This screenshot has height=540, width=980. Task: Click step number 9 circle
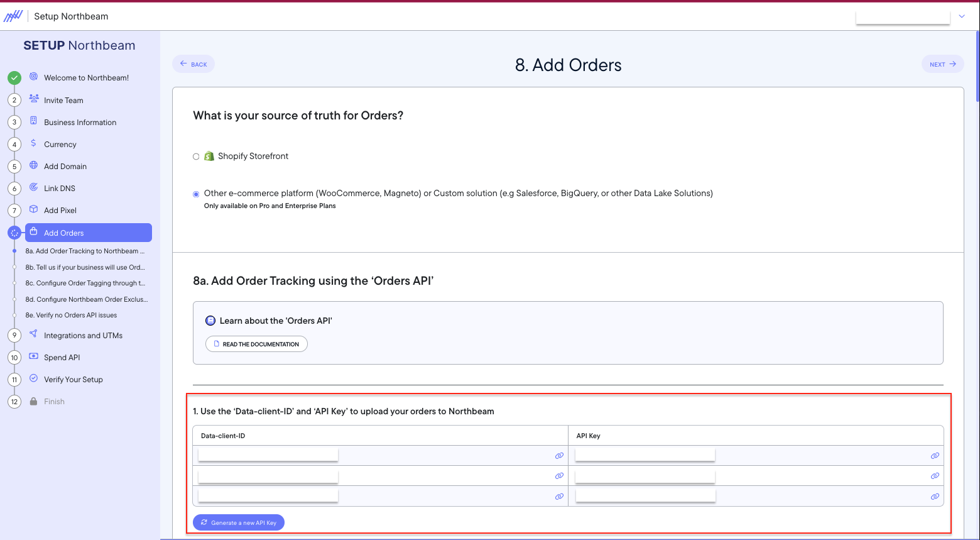pyautogui.click(x=14, y=336)
